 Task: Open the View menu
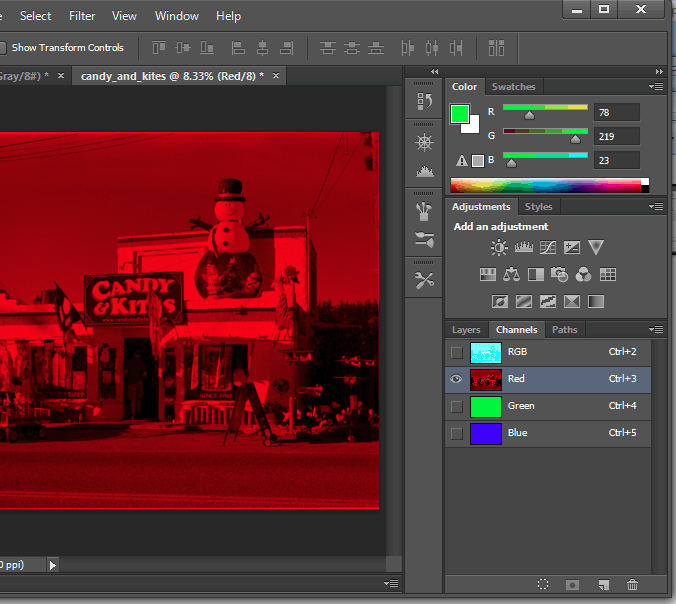point(124,16)
